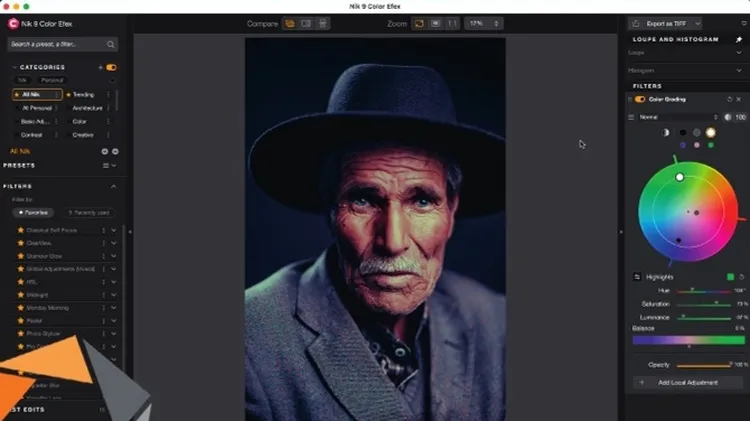Click the Nik 9 Color Efex logo icon

pos(13,23)
